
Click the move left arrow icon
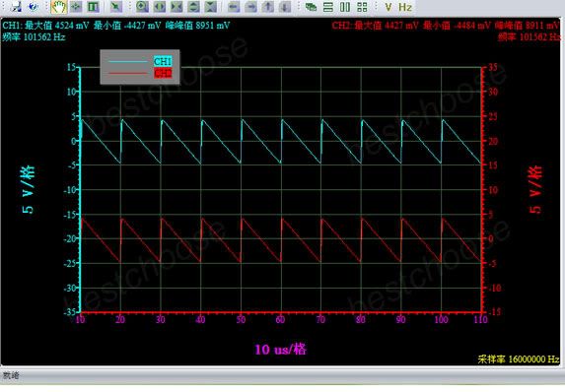[x=234, y=7]
